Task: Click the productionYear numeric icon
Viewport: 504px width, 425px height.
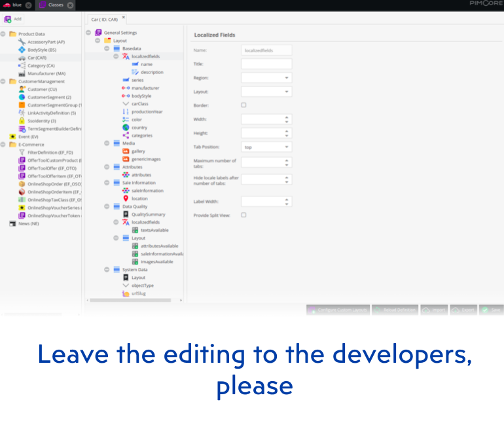Action: 126,111
